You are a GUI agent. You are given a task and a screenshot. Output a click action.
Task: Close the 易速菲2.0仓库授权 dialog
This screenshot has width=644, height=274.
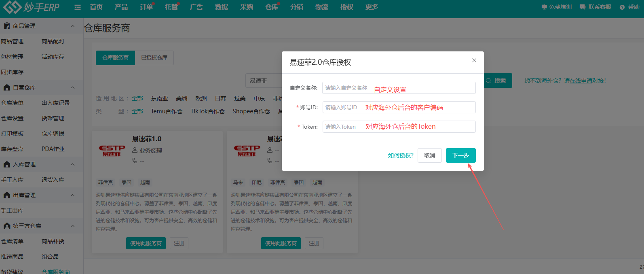point(474,60)
